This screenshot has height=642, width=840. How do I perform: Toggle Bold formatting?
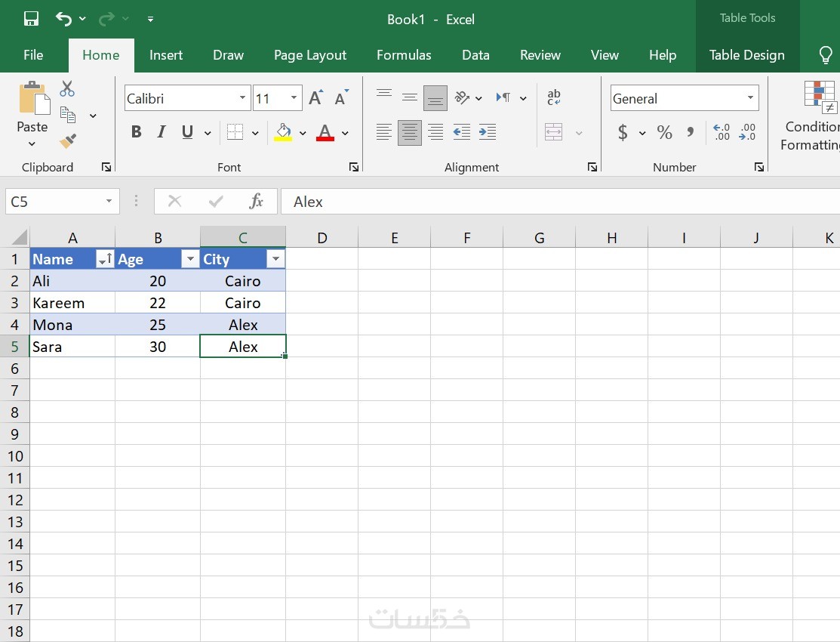pyautogui.click(x=136, y=132)
